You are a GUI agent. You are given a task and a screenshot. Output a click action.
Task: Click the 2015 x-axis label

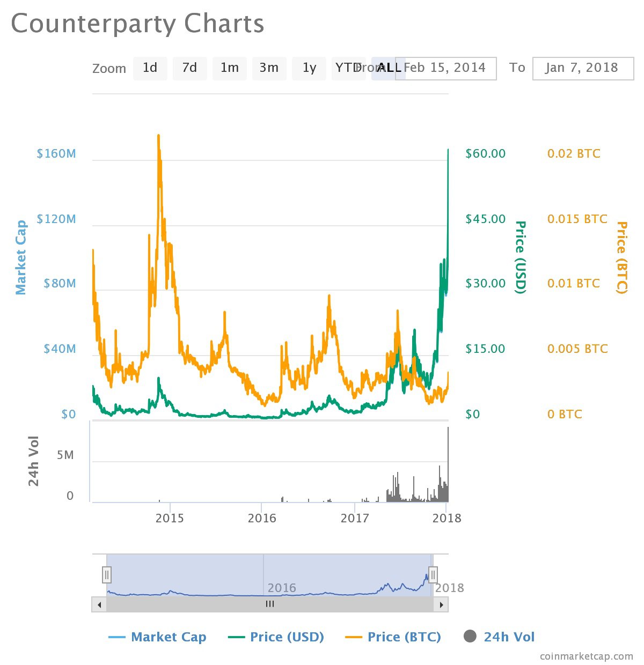pyautogui.click(x=170, y=518)
